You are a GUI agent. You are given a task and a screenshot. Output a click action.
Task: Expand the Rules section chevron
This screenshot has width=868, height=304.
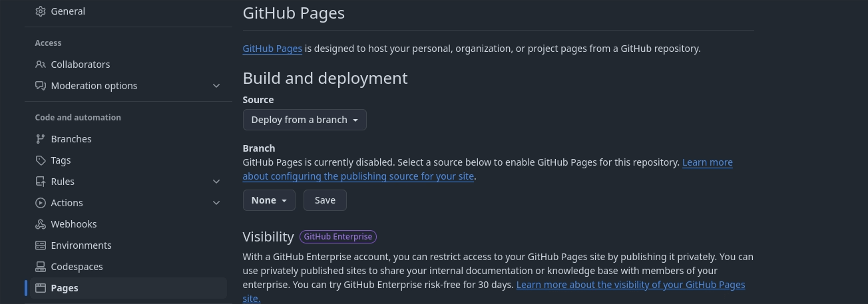point(216,182)
